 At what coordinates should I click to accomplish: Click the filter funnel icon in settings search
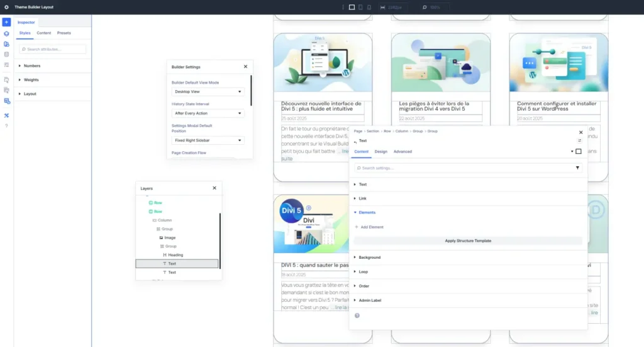(x=577, y=168)
